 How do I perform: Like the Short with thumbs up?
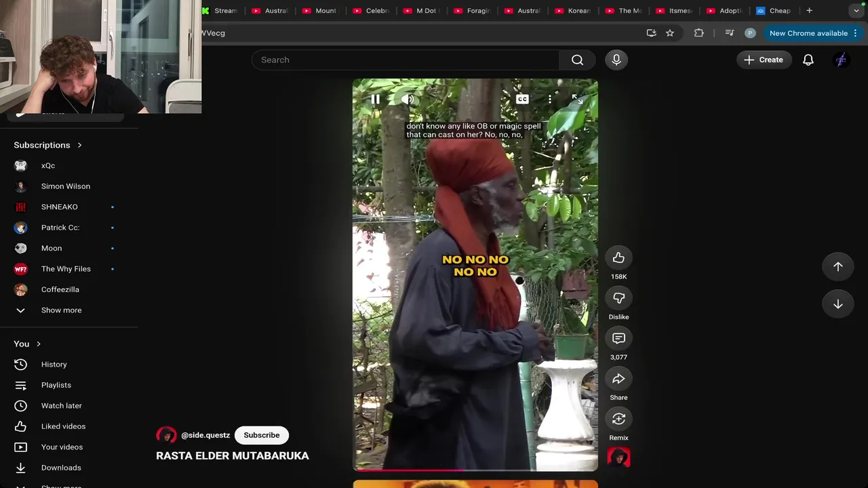618,258
